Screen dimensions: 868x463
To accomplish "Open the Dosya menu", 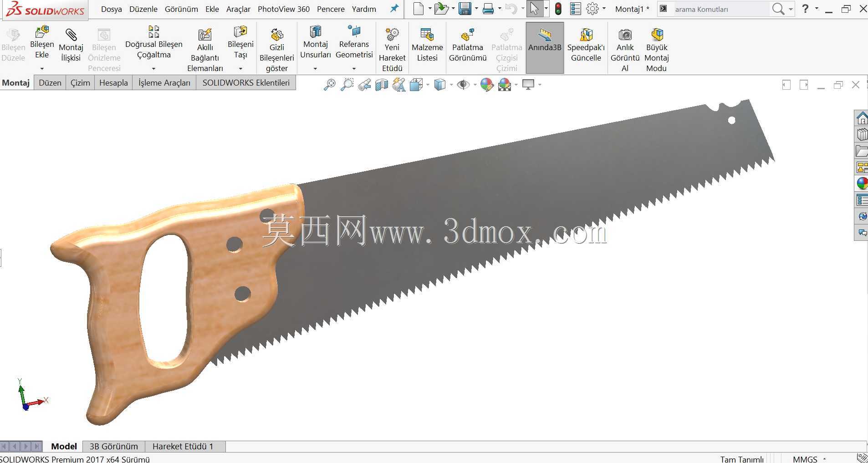I will (x=111, y=9).
